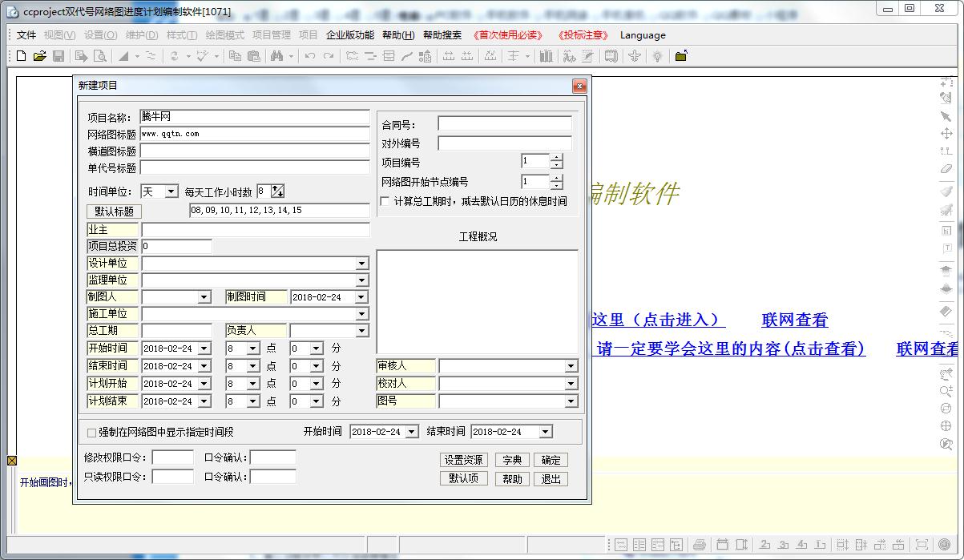Select the four-way move tool in right sidebar
Screen dimensions: 964x560
point(946,134)
